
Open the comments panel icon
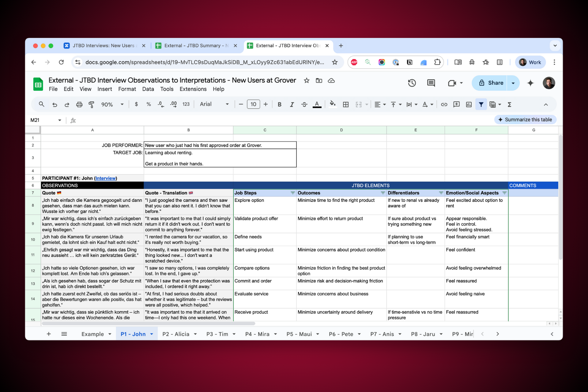tap(431, 83)
